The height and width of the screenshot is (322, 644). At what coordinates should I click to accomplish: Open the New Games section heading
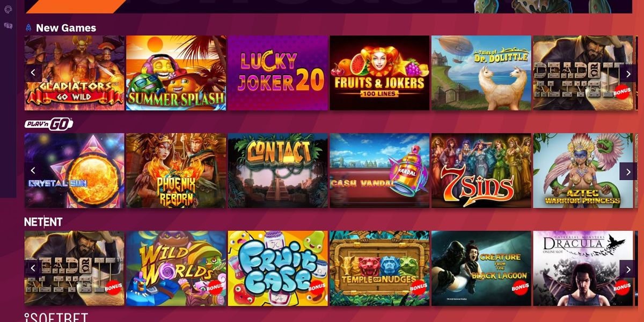(66, 28)
